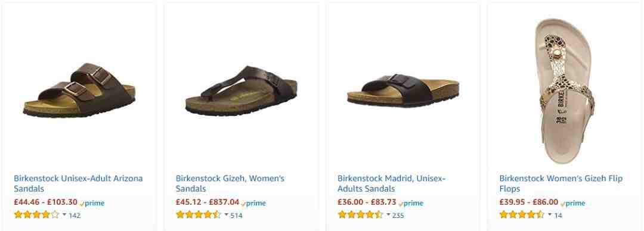Click the £39.95 - £86.00 price range
The height and width of the screenshot is (231, 644).
click(x=528, y=202)
